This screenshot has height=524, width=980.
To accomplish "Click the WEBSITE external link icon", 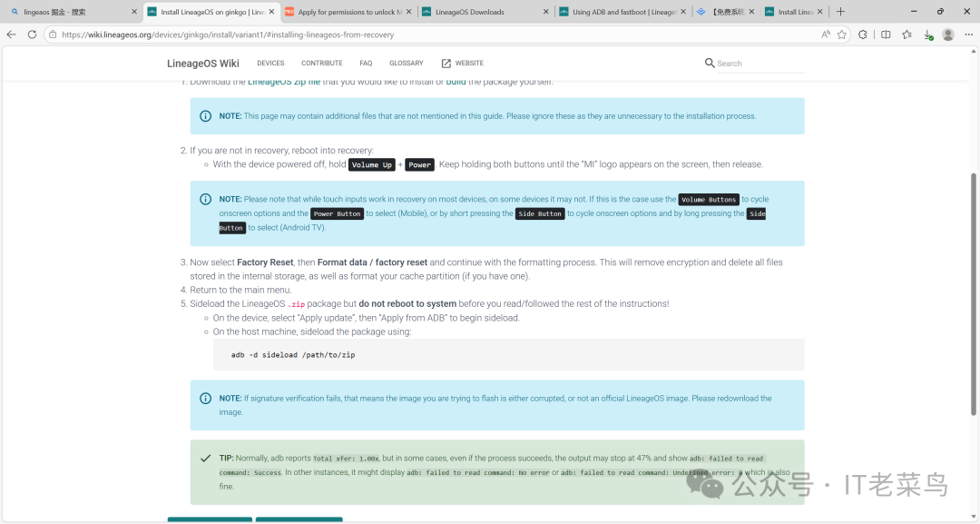I will tap(446, 64).
